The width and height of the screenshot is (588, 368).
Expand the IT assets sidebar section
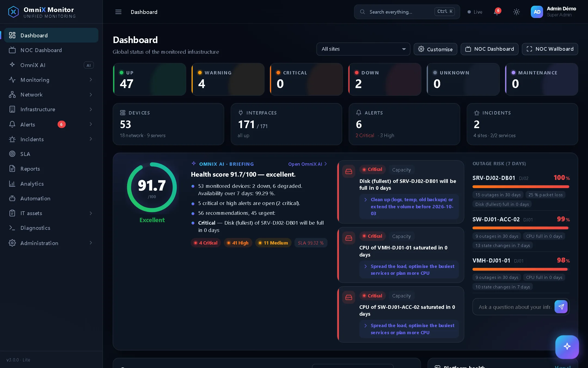click(x=51, y=213)
